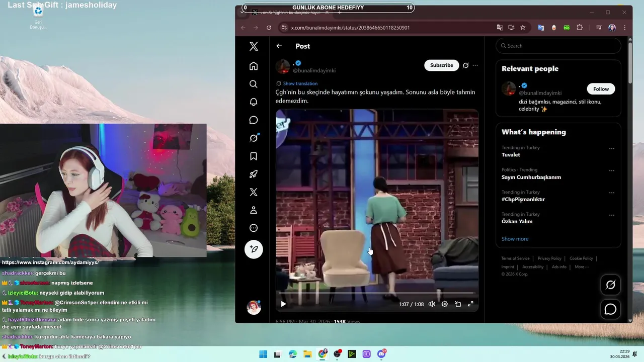644x362 pixels.
Task: Toggle video fullscreen
Action: [470, 304]
